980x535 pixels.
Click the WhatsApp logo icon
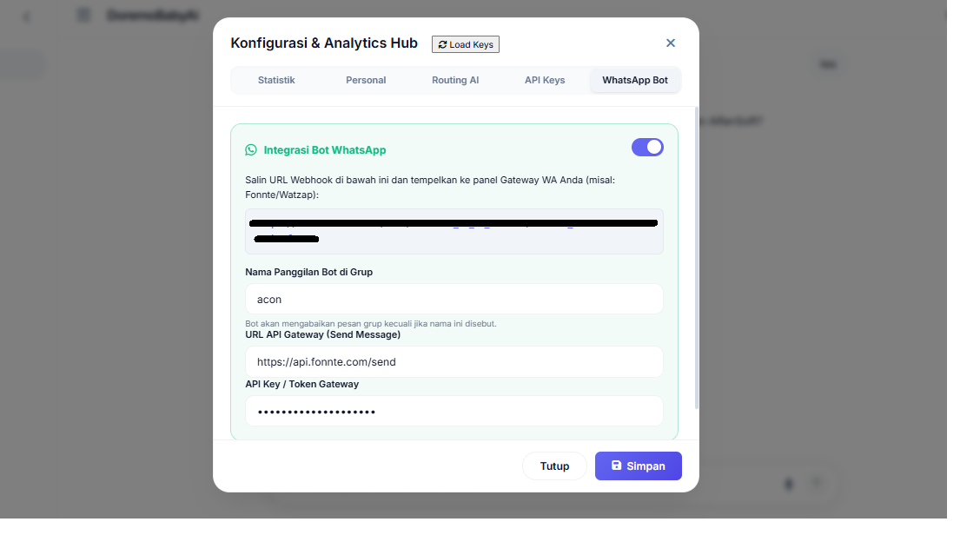coord(251,150)
